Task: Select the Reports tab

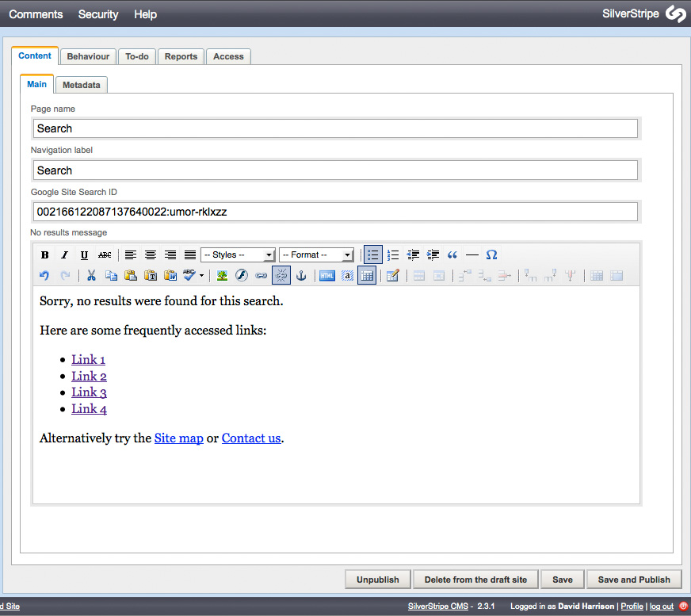Action: (181, 56)
